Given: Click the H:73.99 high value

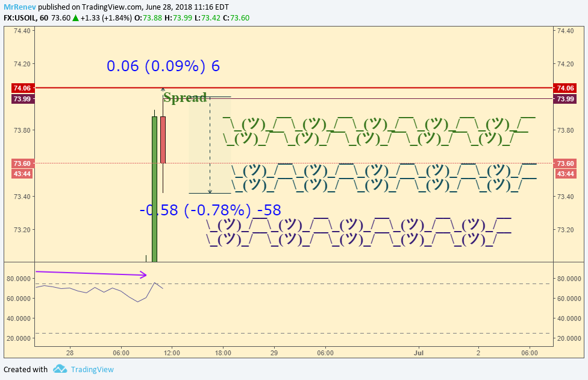Looking at the screenshot, I should click(182, 17).
